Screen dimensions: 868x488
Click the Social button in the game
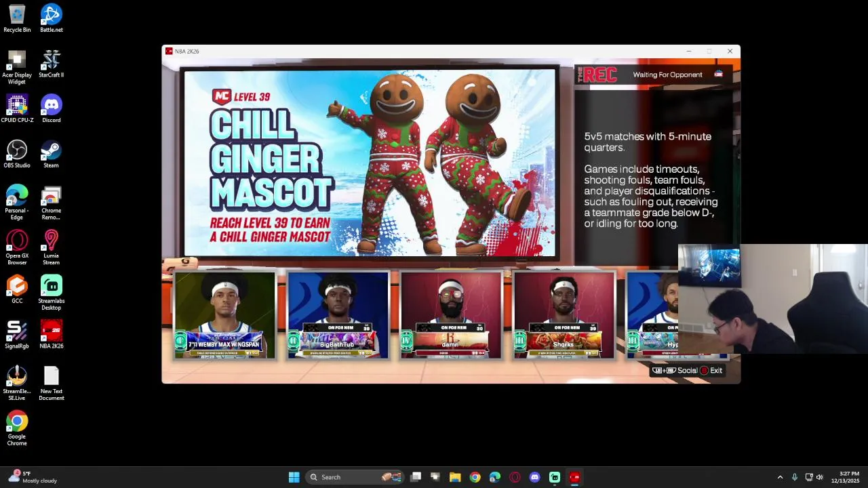[x=675, y=371]
